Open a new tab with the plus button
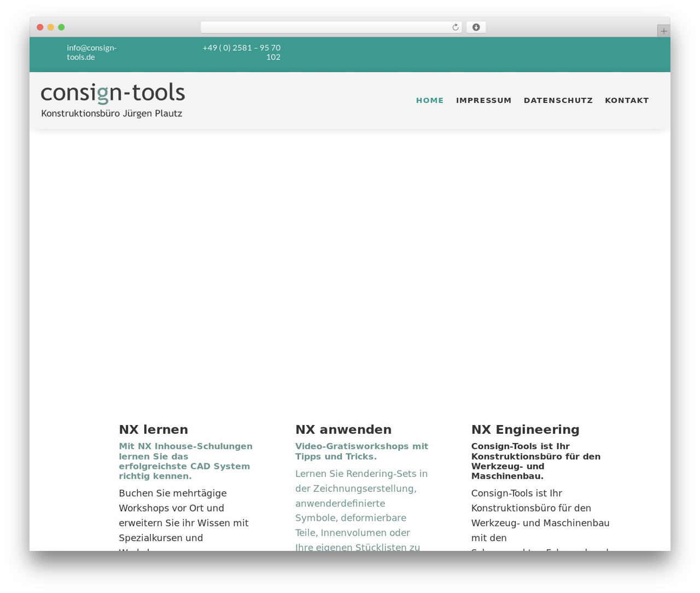 (x=663, y=31)
